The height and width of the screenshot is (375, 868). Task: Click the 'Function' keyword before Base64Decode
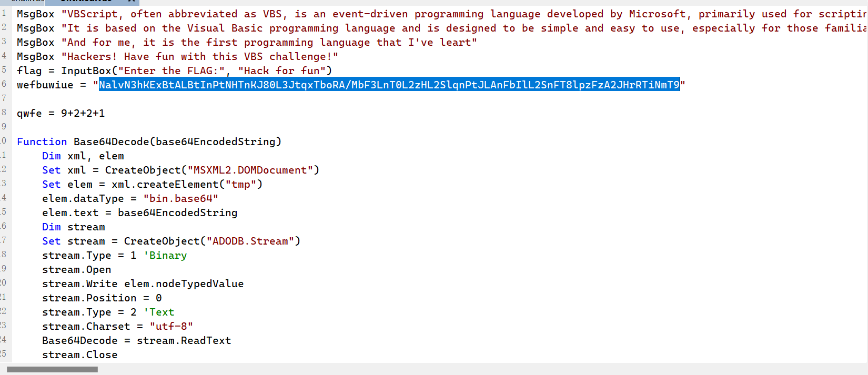(42, 141)
